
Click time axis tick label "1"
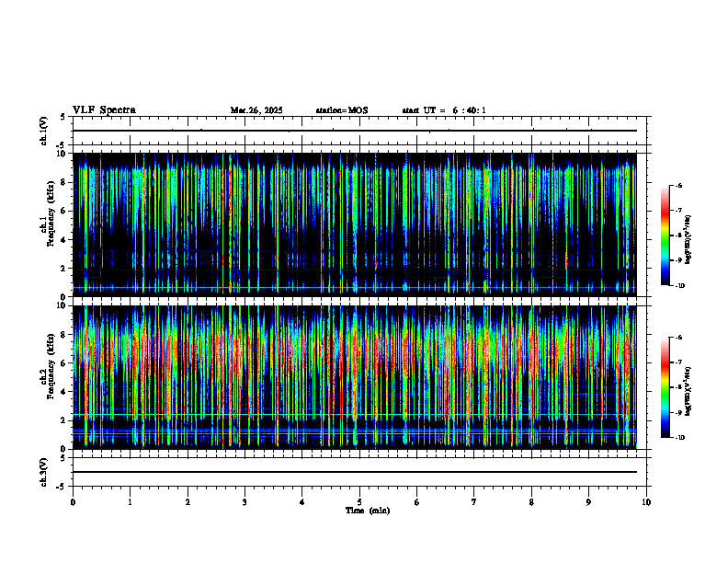click(x=130, y=502)
